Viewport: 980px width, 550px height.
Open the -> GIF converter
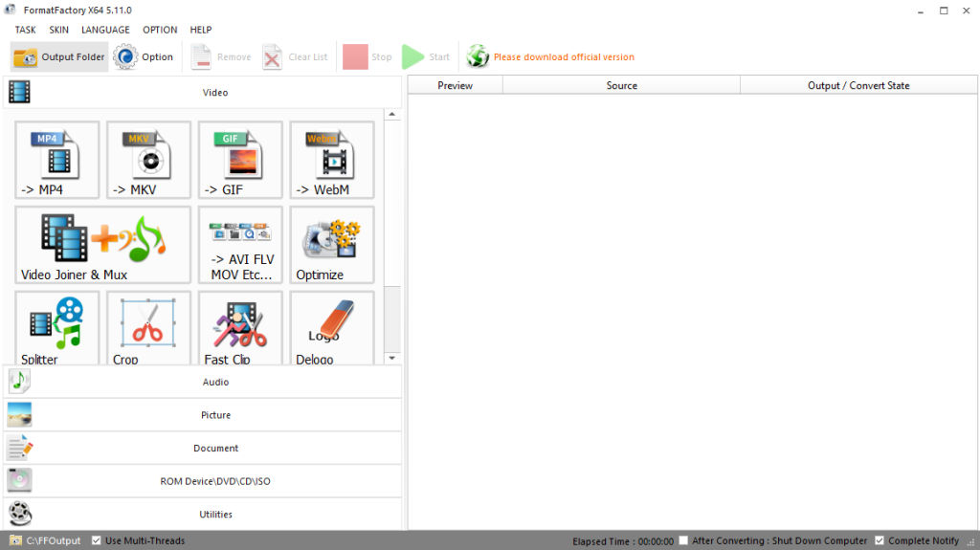click(240, 160)
